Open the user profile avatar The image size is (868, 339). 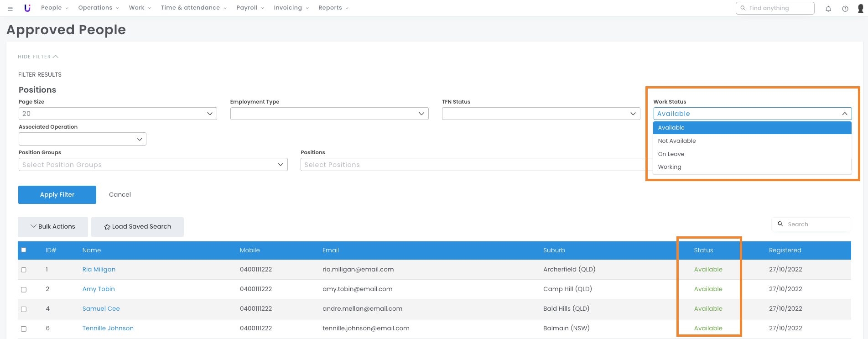[x=860, y=8]
